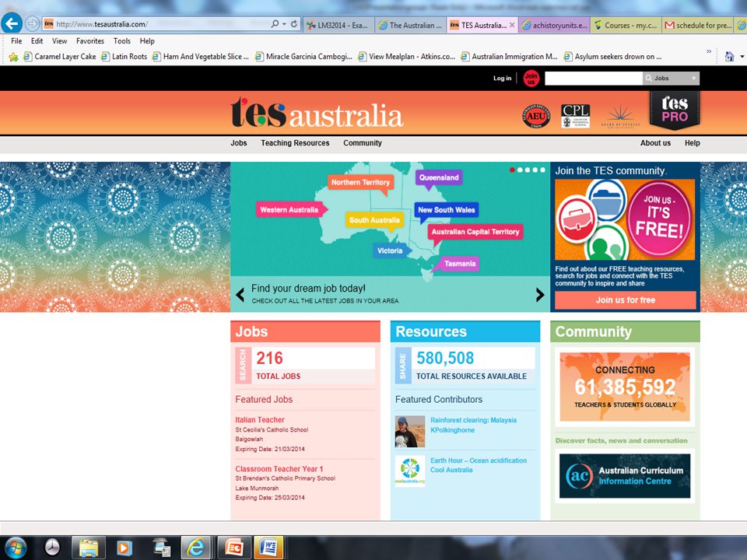
Task: Click the Cool Australia contributor thumbnail
Action: point(410,470)
